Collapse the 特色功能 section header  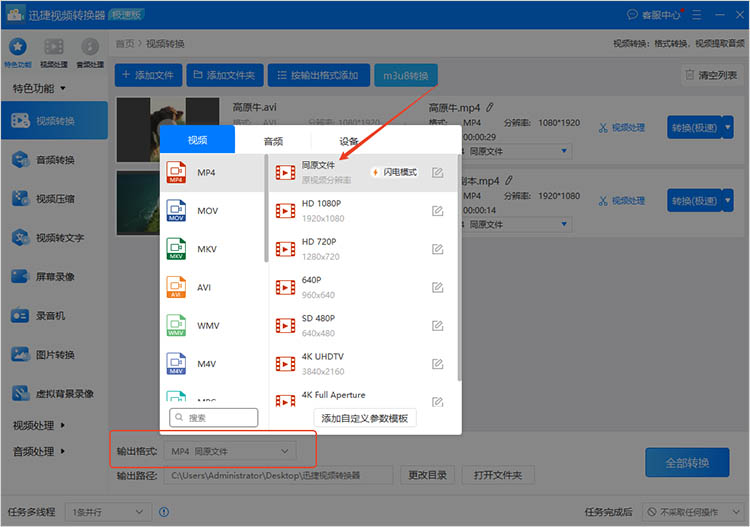coord(39,88)
